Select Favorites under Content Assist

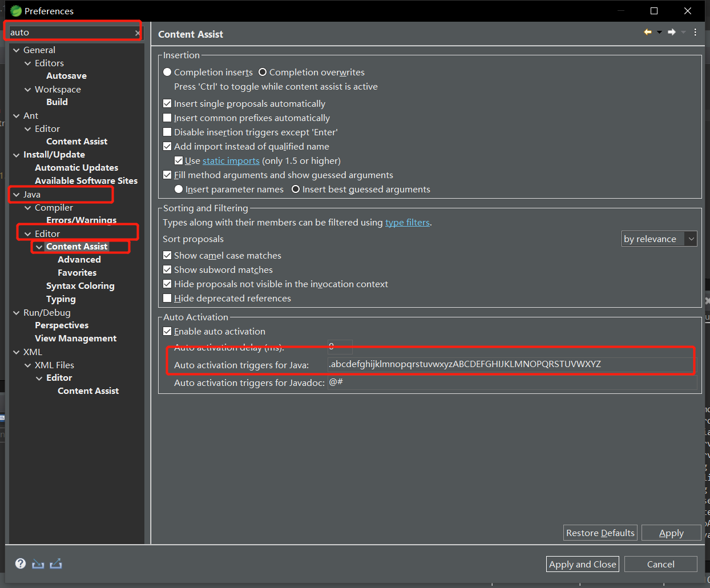(77, 272)
